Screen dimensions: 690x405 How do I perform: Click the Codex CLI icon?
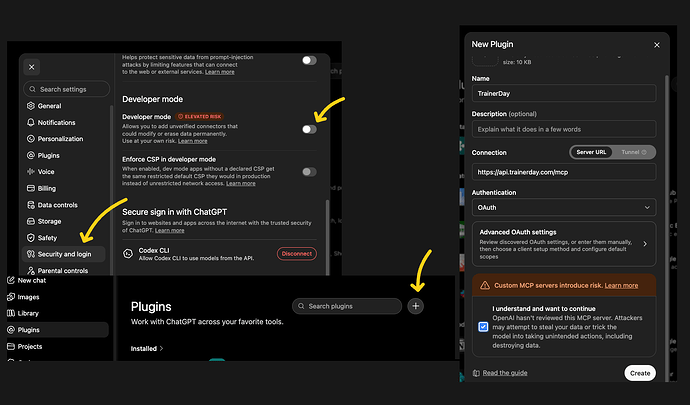click(128, 254)
